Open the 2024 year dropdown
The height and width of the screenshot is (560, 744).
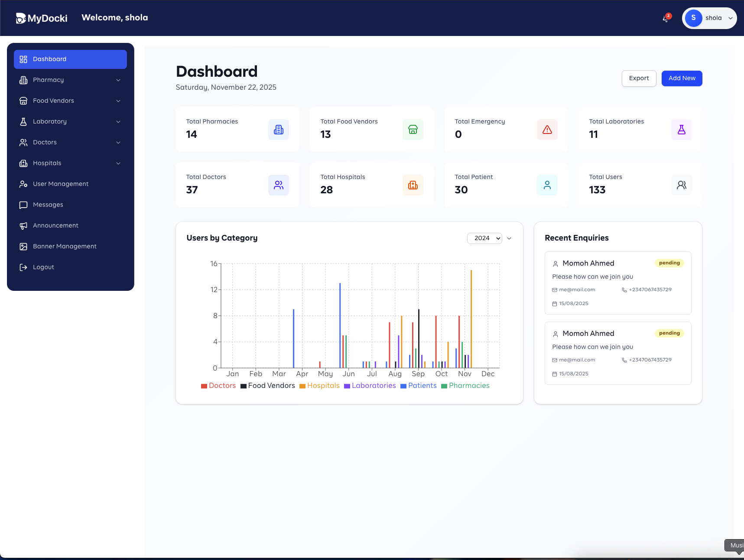click(x=484, y=238)
